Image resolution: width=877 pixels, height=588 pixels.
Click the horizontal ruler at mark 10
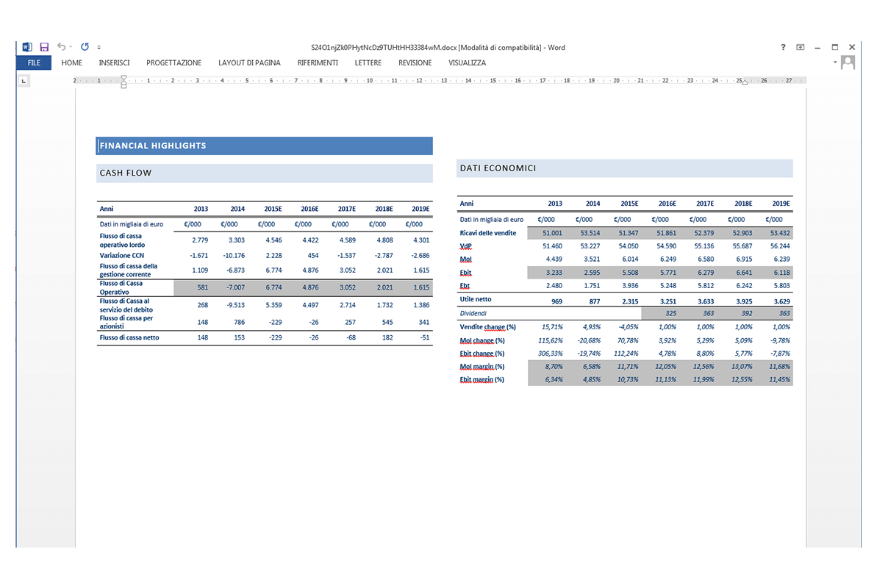click(x=370, y=81)
